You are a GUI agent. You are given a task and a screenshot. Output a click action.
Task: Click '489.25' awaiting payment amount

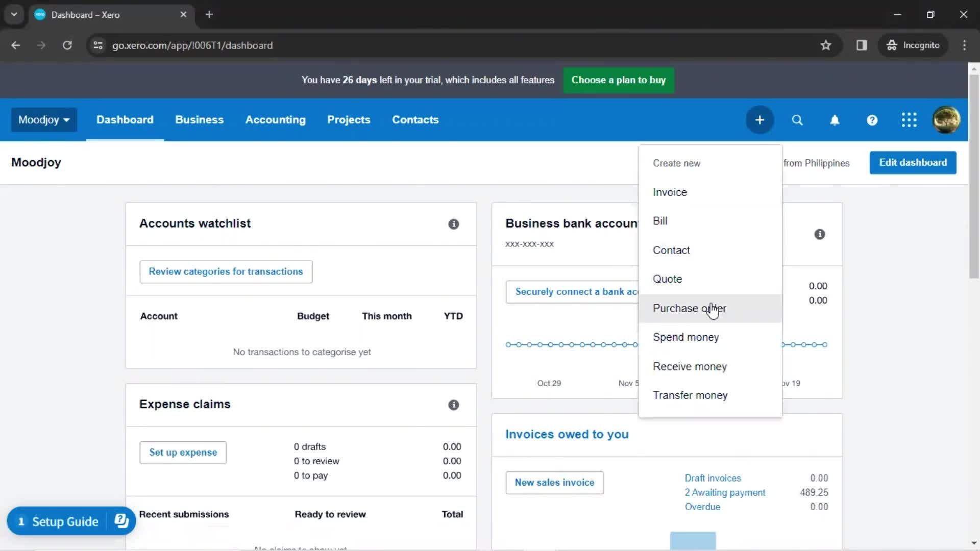[x=814, y=492]
